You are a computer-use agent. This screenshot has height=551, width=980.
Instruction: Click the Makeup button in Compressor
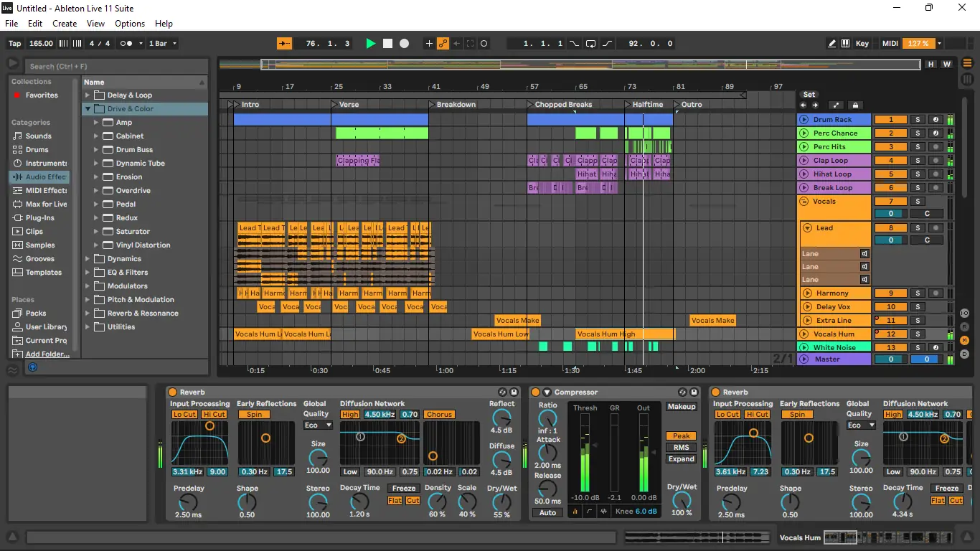coord(681,407)
